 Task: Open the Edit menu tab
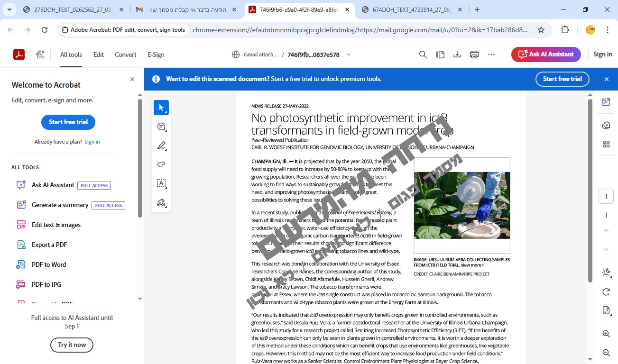coord(99,55)
